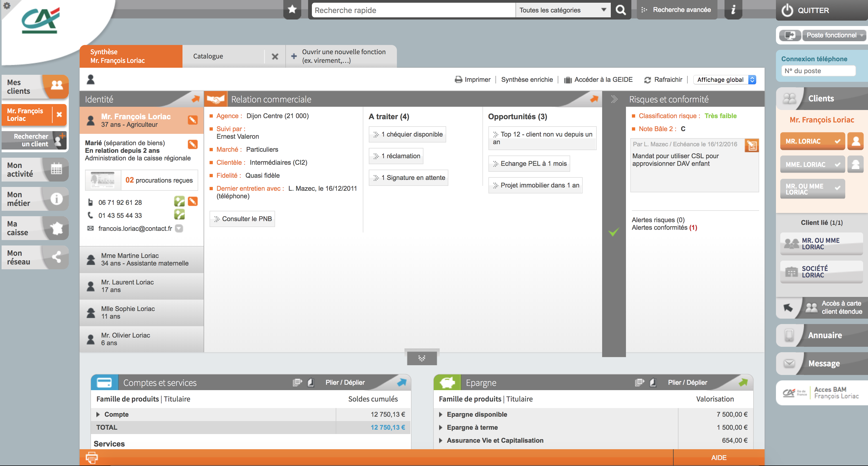Open the Mon réseau share icon

[56, 257]
